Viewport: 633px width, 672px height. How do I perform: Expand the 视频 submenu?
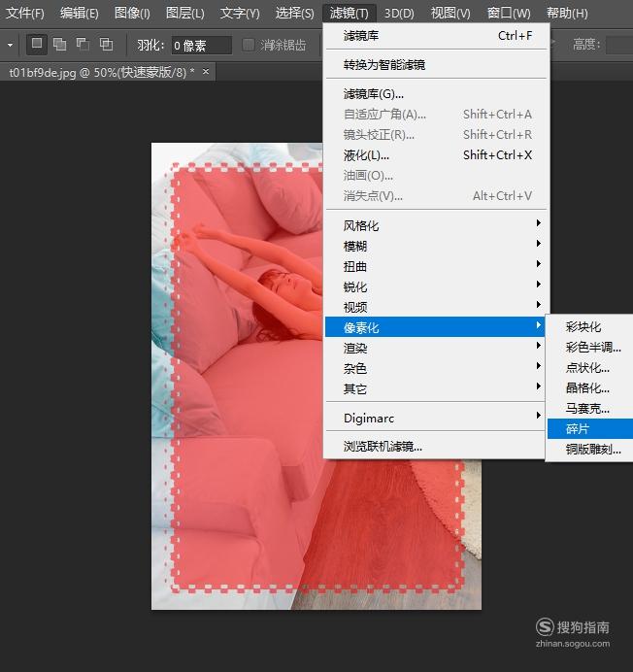(x=436, y=307)
